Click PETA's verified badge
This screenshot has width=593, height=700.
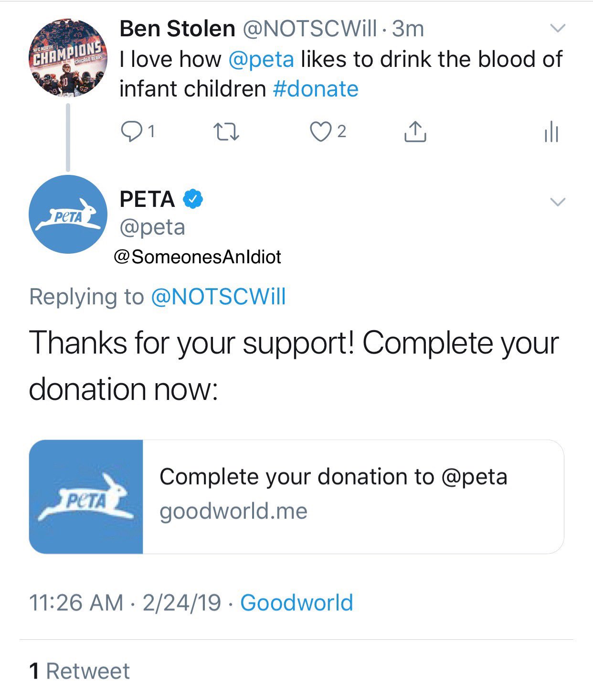(x=193, y=199)
